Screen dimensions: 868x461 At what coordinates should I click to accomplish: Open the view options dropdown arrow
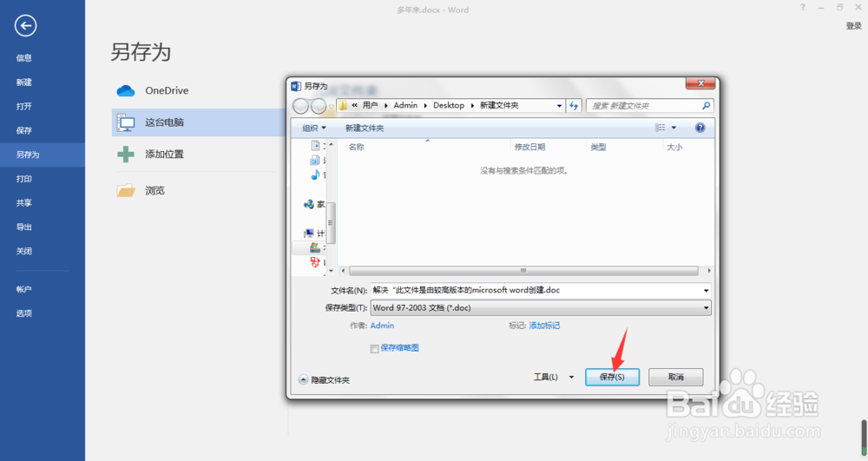pyautogui.click(x=674, y=128)
